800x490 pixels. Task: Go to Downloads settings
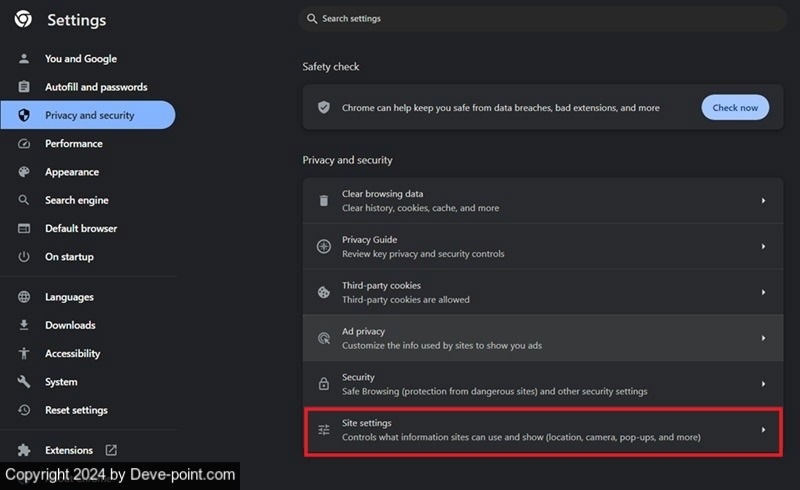tap(70, 325)
